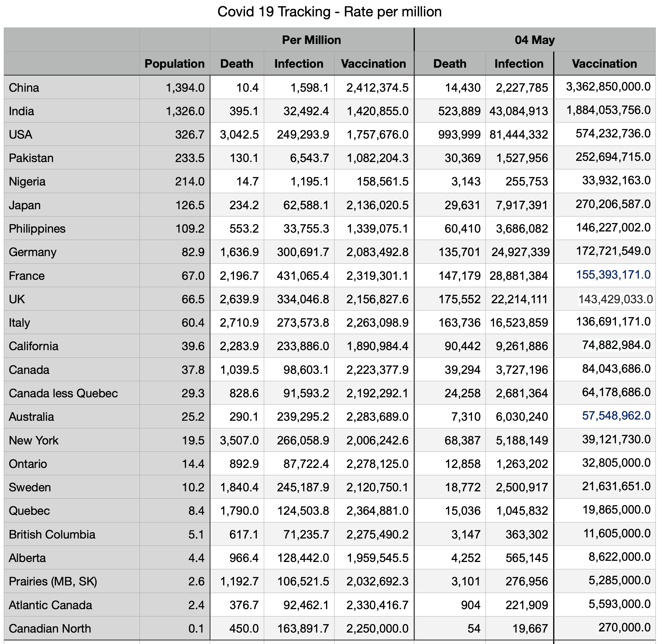The height and width of the screenshot is (644, 659).
Task: Select Germany's per million death 1,636.9
Action: [x=239, y=252]
